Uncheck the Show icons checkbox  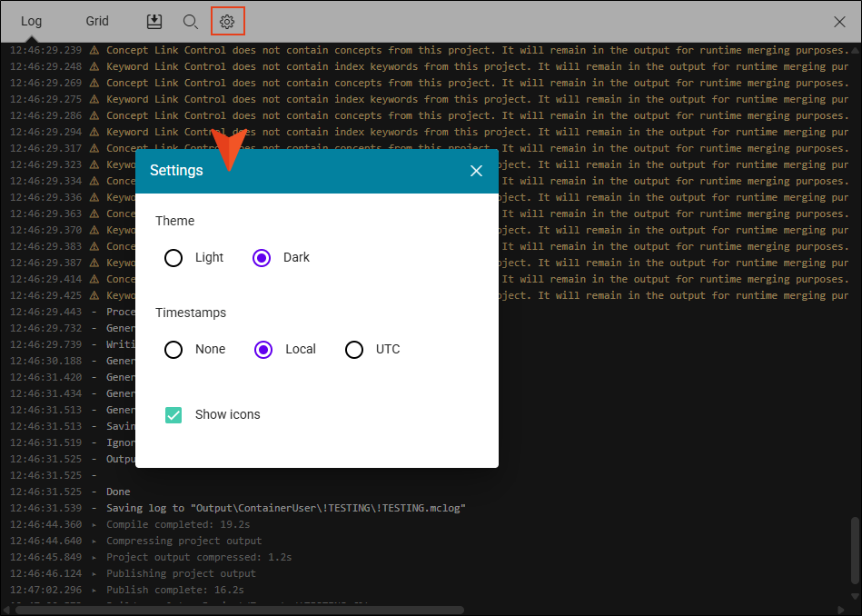(x=173, y=414)
